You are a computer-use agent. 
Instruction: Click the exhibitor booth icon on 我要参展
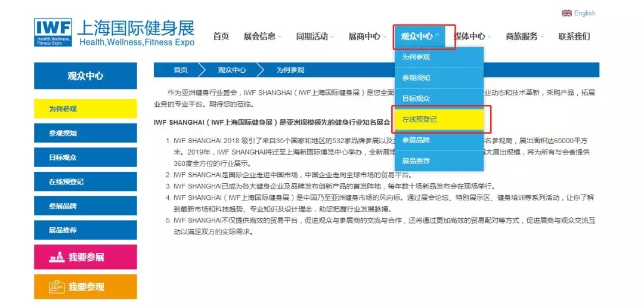[x=57, y=257]
